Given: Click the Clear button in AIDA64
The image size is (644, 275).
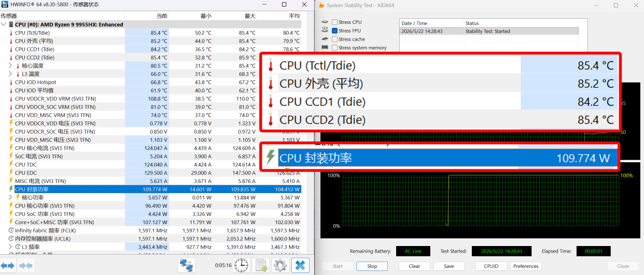Looking at the screenshot, I should pyautogui.click(x=414, y=266).
